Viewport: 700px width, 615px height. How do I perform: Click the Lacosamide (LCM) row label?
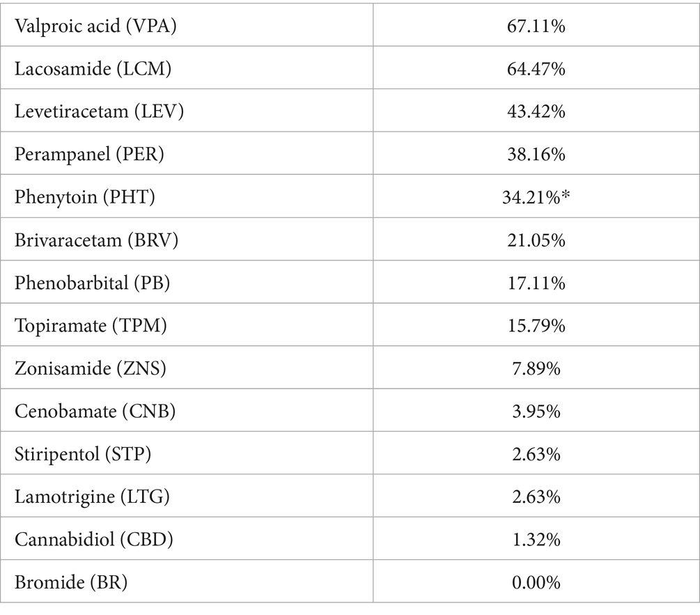point(93,69)
